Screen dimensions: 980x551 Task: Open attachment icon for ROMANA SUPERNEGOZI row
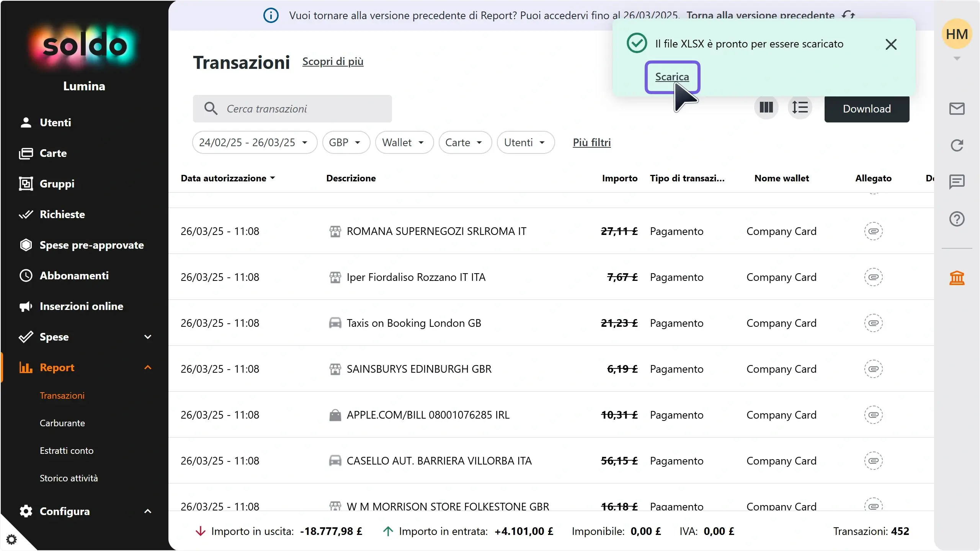(874, 231)
